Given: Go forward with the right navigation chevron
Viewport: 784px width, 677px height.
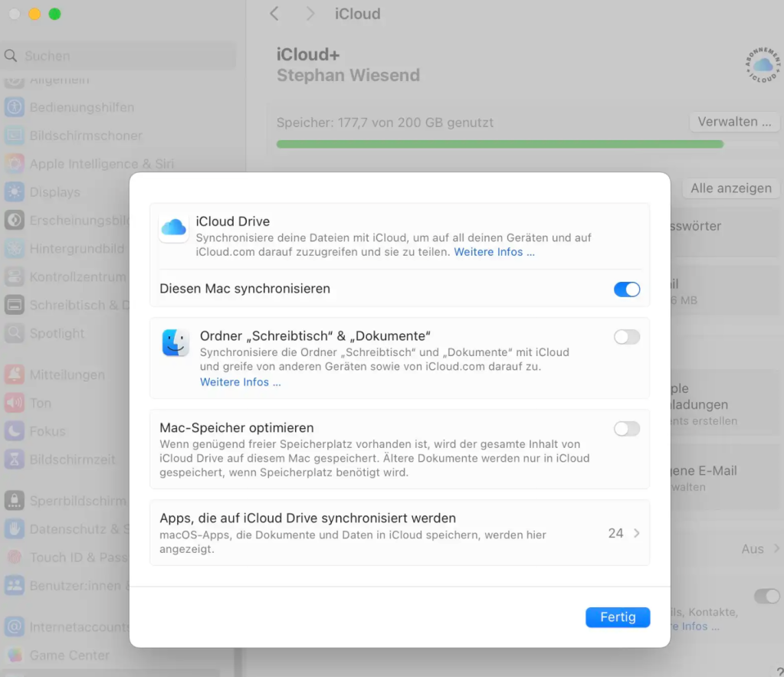Looking at the screenshot, I should (310, 14).
